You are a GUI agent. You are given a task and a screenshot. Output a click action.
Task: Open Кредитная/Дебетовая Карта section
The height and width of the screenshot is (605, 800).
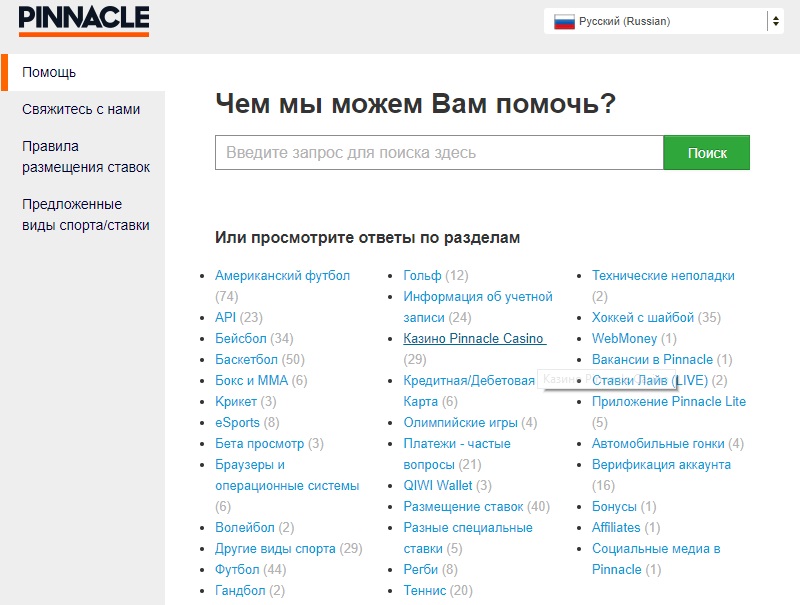[469, 391]
